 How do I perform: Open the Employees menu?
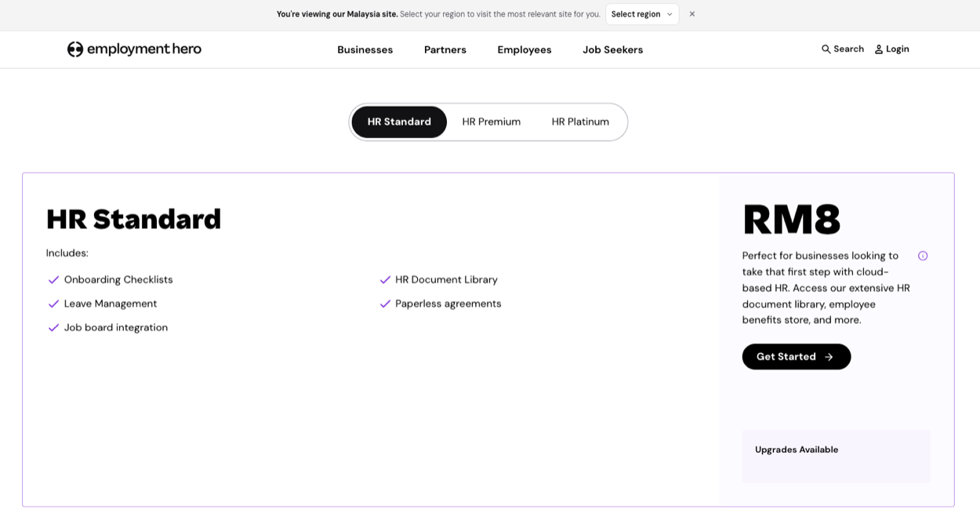524,49
